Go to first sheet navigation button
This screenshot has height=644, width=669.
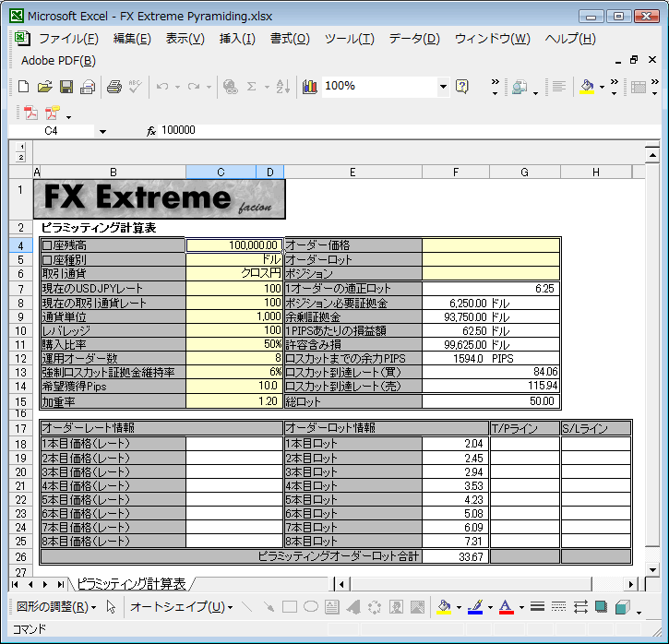15,584
